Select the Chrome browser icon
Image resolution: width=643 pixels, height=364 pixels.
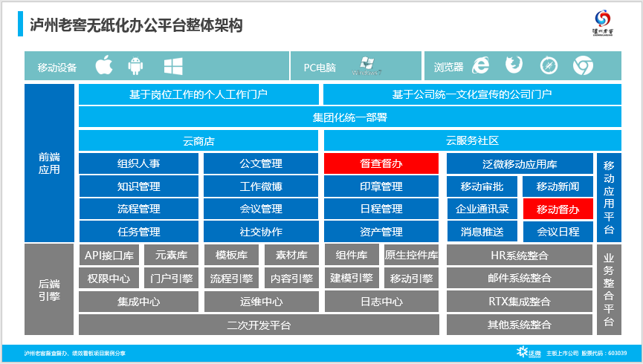(x=582, y=66)
